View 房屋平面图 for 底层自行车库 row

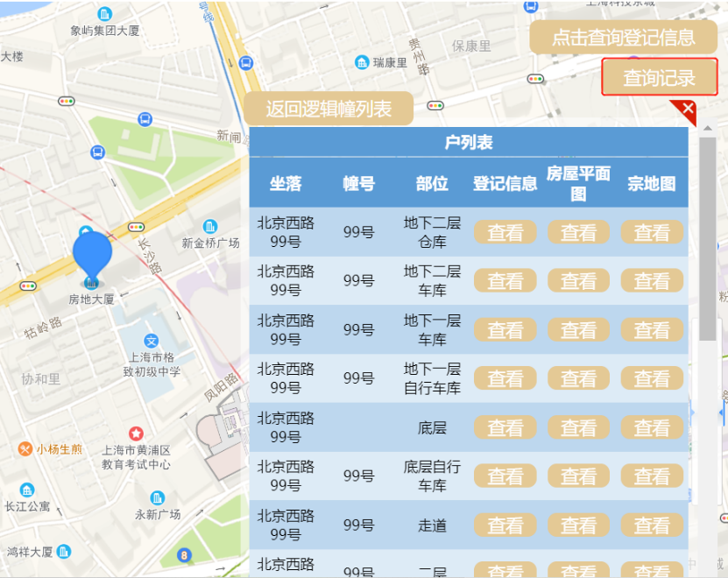[x=578, y=476]
